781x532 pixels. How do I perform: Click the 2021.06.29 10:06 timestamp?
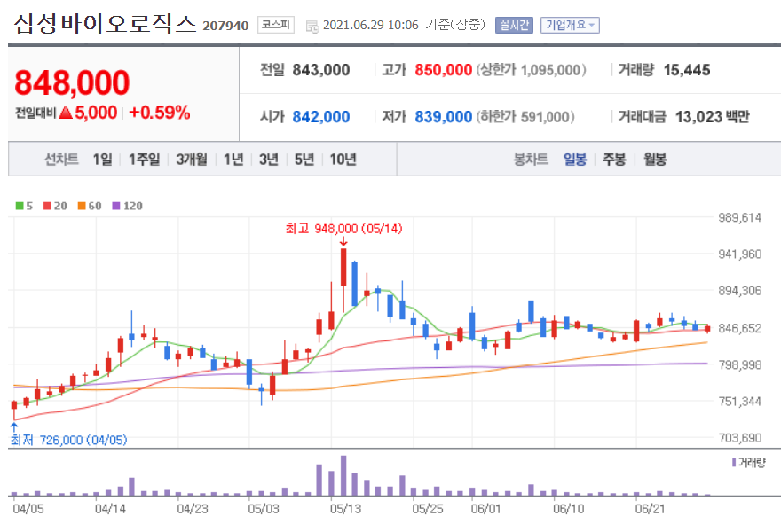(x=371, y=25)
